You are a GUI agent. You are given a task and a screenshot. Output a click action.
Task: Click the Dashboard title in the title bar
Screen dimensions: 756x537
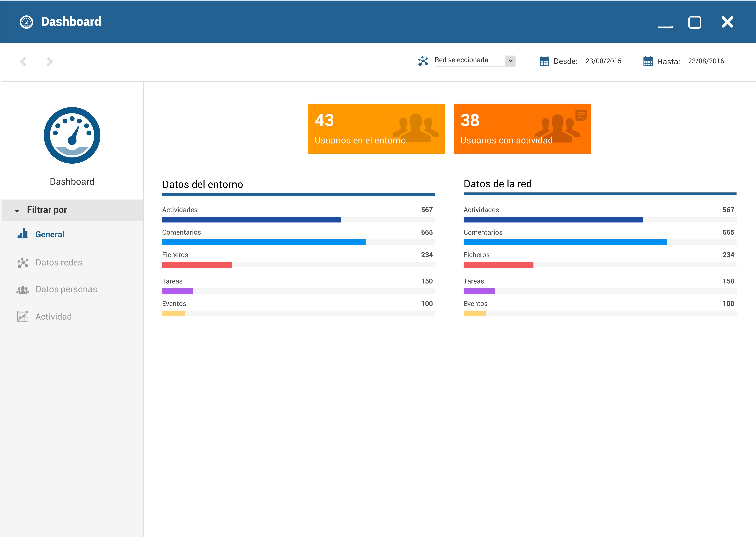(x=71, y=22)
